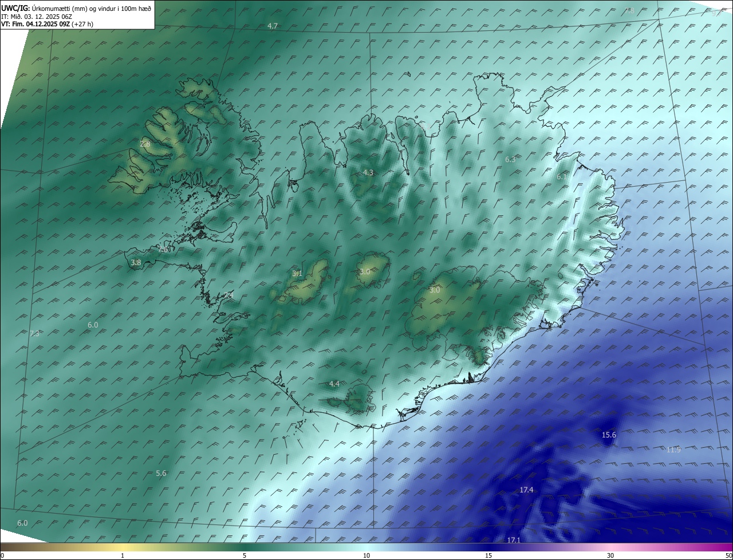This screenshot has height=560, width=733.
Task: Click the 2.6 value beside the 3.8 label
Action: click(163, 250)
